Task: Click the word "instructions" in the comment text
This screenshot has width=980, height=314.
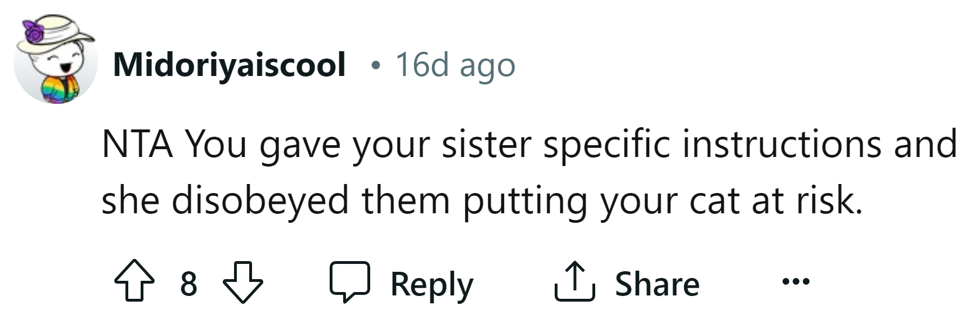Action: click(x=781, y=144)
